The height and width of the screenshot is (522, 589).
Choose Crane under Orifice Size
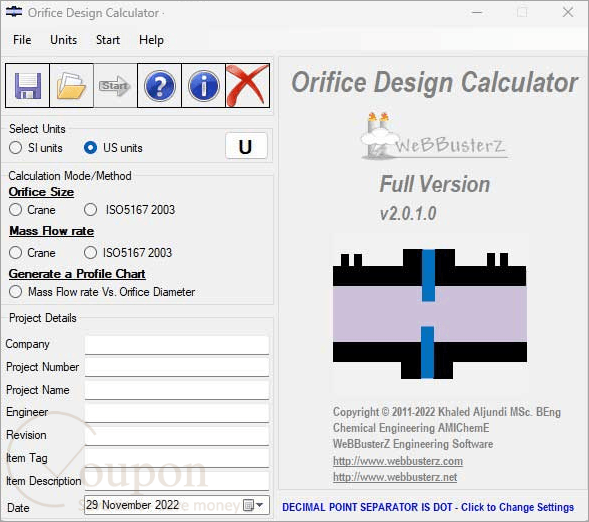tap(15, 210)
